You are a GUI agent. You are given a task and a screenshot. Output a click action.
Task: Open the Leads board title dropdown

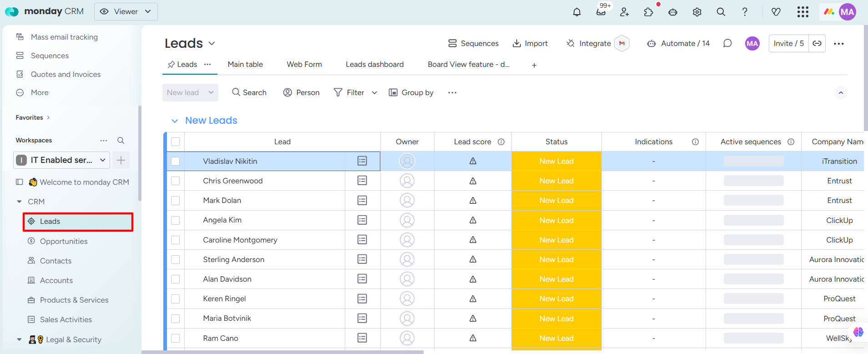point(212,44)
